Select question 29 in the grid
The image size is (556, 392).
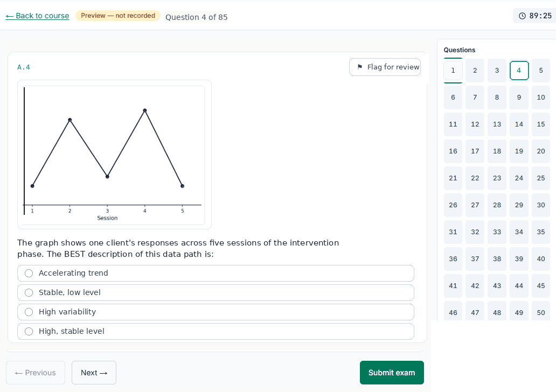coord(519,205)
